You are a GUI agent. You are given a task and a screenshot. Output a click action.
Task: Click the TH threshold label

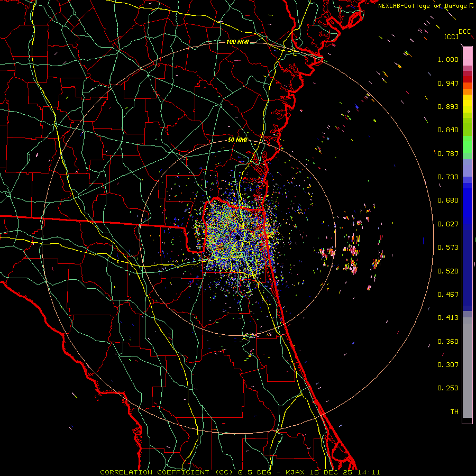coord(454,412)
